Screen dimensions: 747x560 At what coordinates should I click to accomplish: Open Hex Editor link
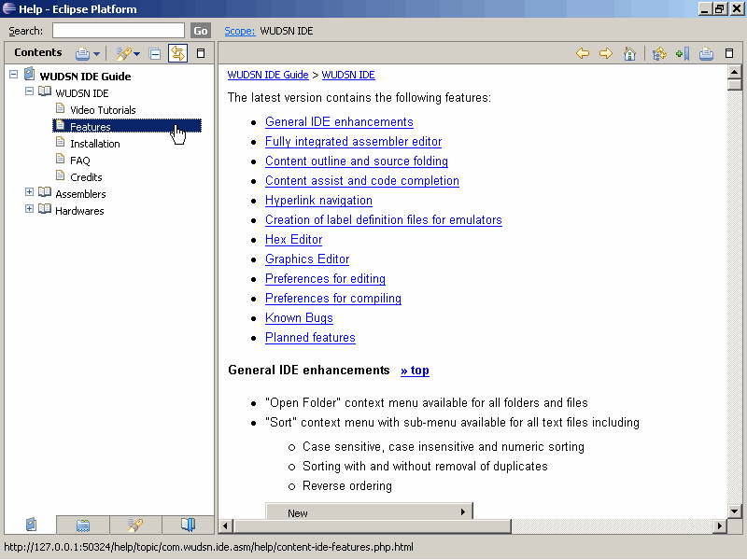[x=293, y=239]
